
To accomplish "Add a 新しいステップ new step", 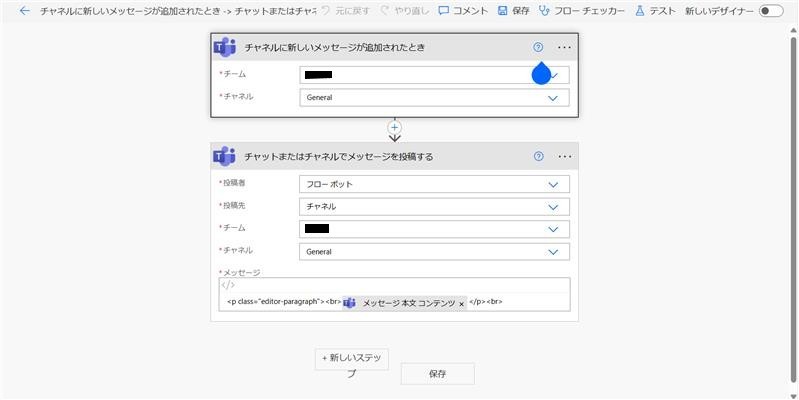I will (x=352, y=359).
